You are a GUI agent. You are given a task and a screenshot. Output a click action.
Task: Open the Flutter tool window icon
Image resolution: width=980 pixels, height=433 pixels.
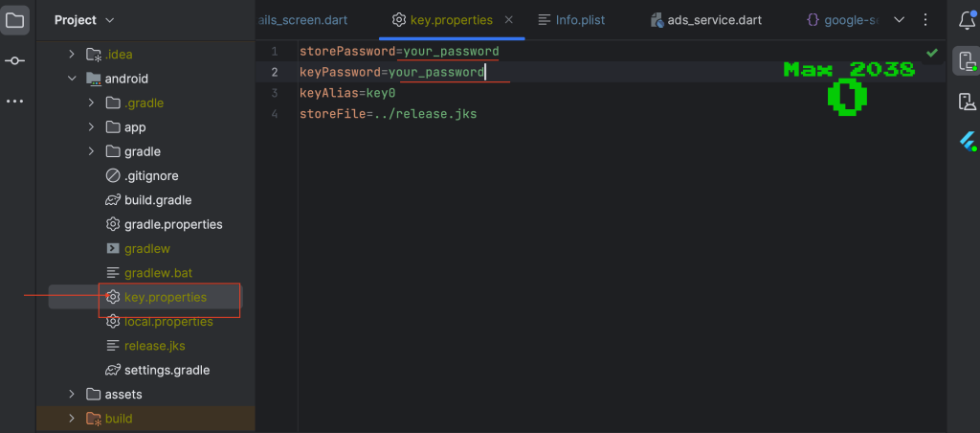968,142
